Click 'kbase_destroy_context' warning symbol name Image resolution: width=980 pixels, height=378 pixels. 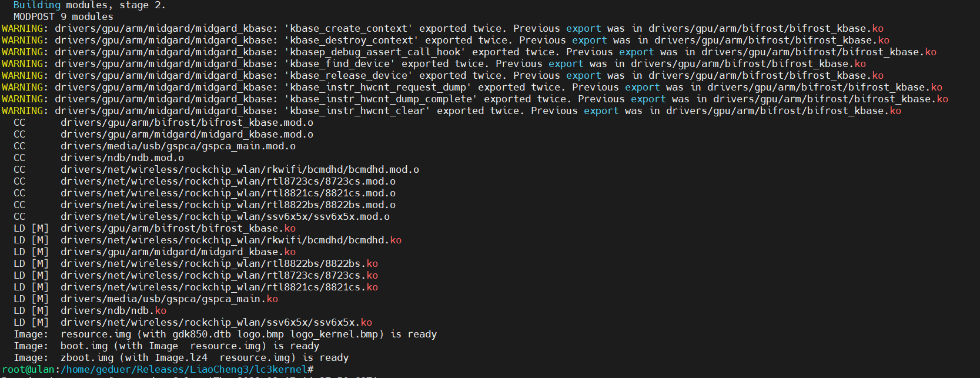tap(352, 40)
